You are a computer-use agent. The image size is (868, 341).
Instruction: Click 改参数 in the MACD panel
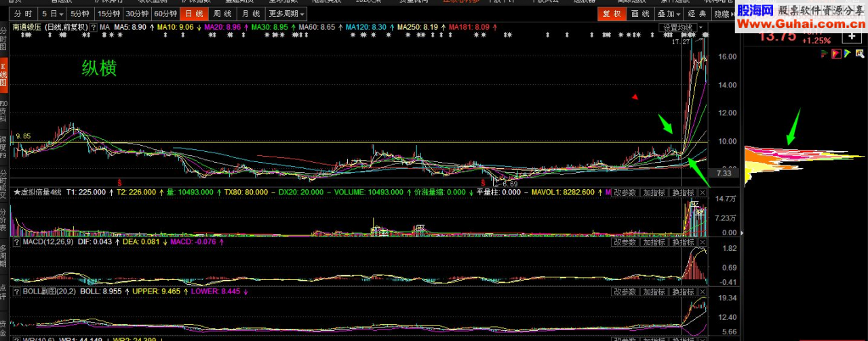click(x=625, y=242)
